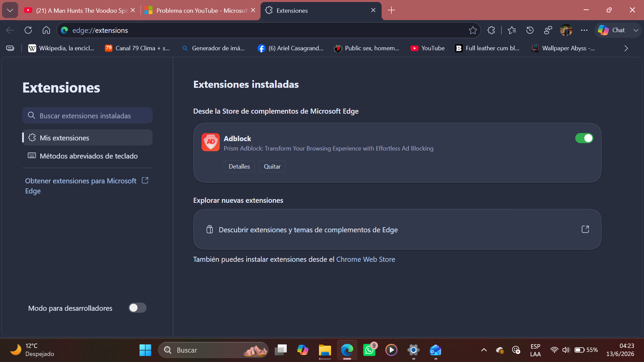Open Settings gear in taskbar

click(x=414, y=350)
